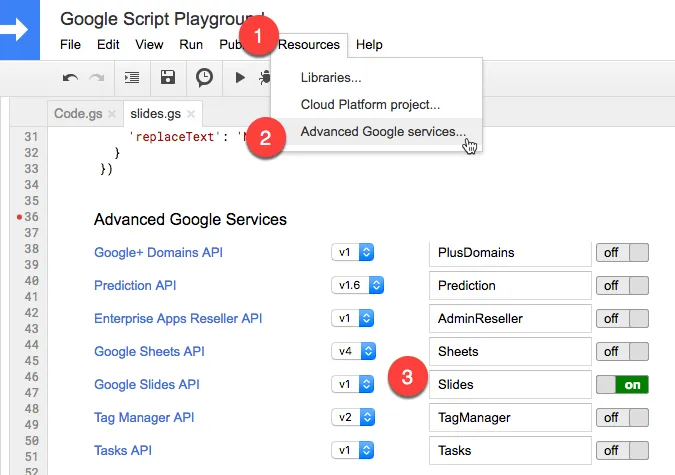Click the indent formatting icon

click(132, 77)
